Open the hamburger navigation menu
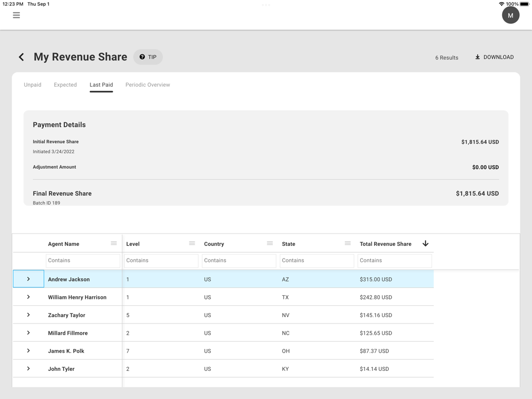532x399 pixels. click(16, 15)
